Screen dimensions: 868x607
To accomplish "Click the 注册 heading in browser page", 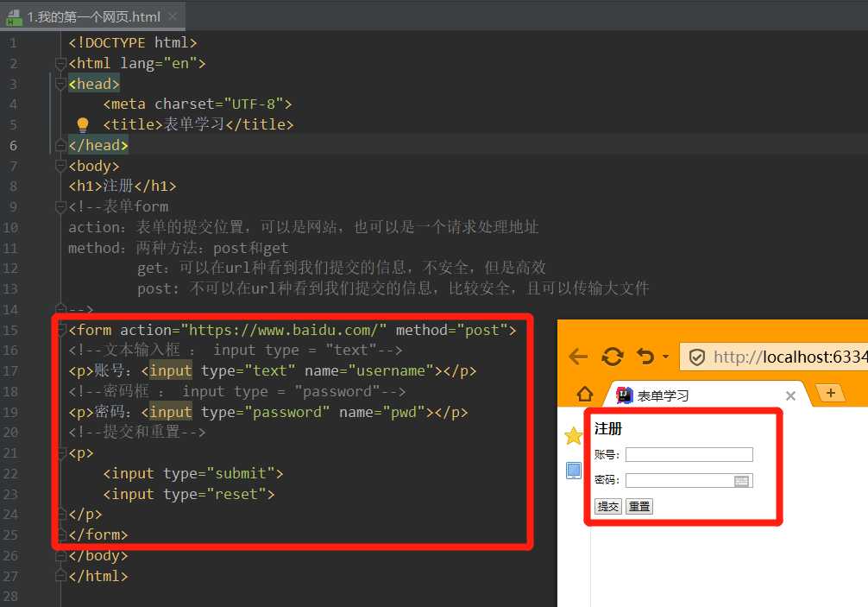I will tap(607, 428).
